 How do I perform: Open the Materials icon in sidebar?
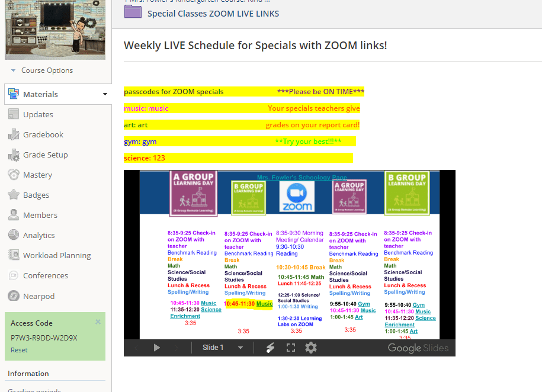tap(14, 94)
